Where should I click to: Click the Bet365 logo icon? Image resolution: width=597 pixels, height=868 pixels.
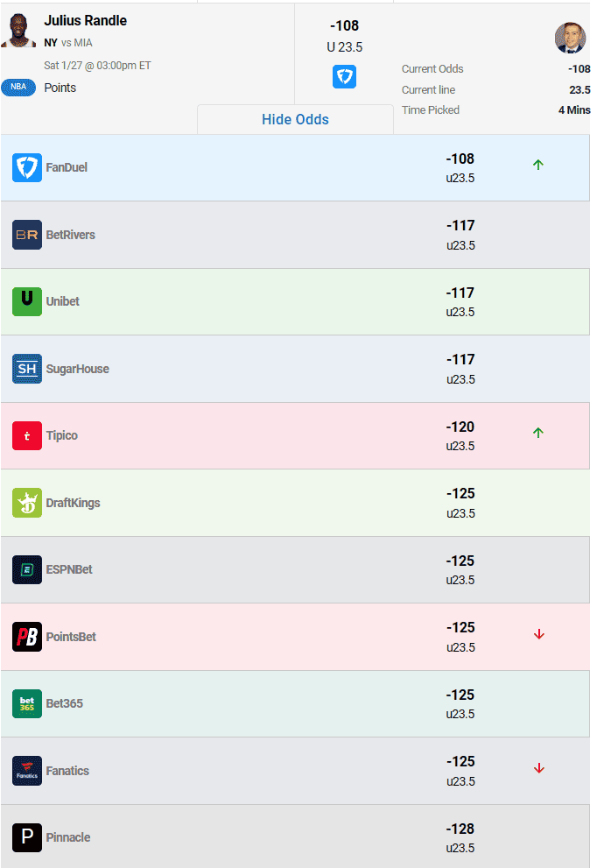coord(27,703)
